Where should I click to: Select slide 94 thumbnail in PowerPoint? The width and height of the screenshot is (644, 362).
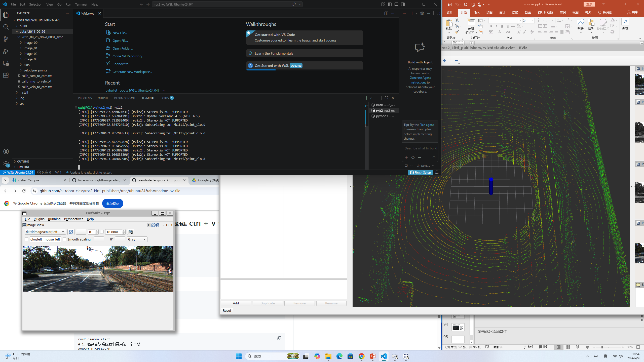click(x=458, y=327)
